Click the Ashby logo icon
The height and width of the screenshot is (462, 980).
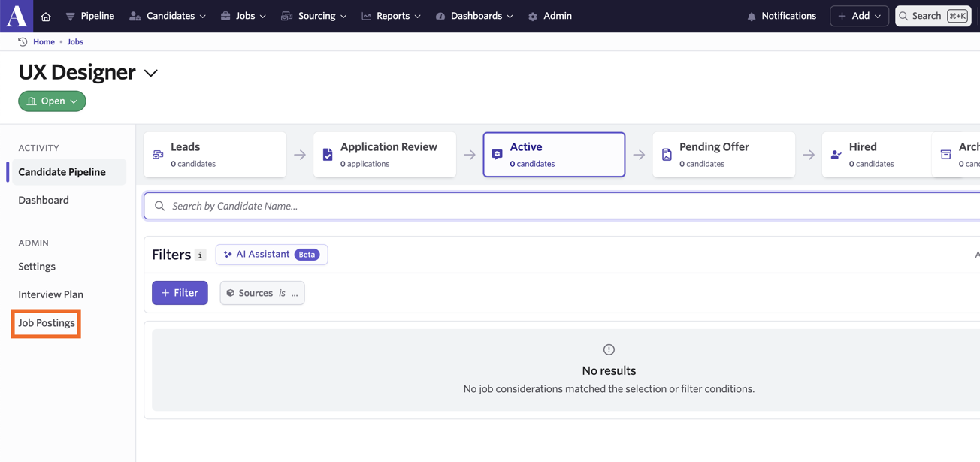click(x=17, y=16)
